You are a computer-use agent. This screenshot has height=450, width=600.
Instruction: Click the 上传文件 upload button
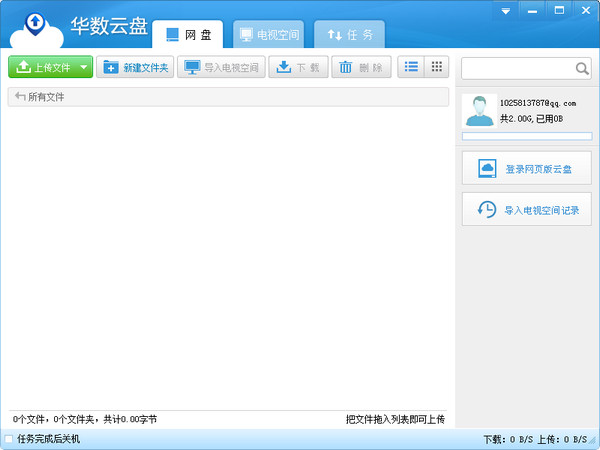pos(42,68)
